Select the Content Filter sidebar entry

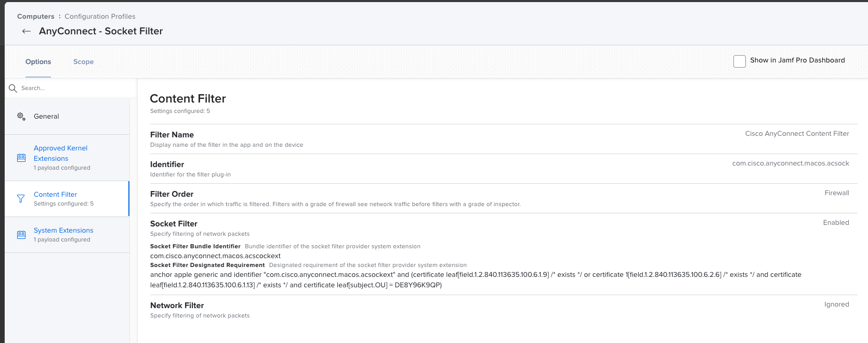tap(67, 199)
